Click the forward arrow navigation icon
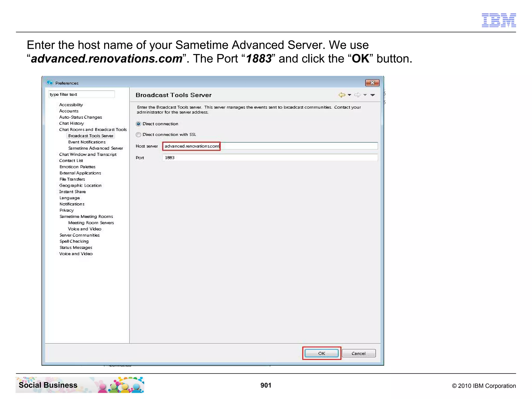 [357, 95]
